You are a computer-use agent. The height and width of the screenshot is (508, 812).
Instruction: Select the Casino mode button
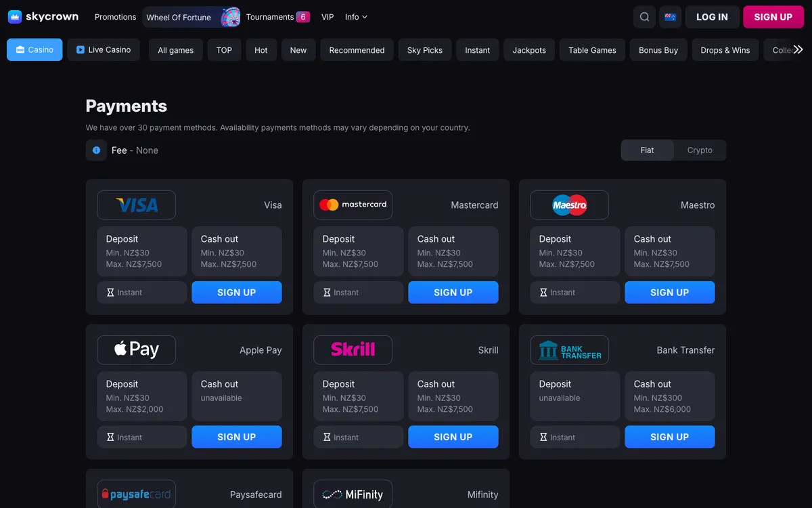pos(35,49)
